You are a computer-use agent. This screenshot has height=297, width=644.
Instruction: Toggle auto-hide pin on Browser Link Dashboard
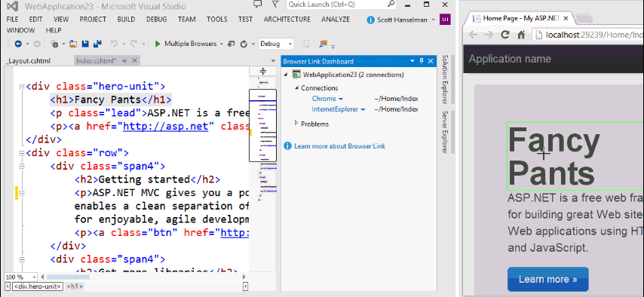point(422,61)
